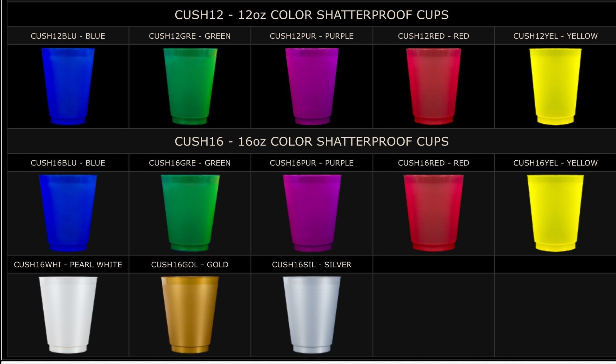Click the CUSH12BLU - BLUE label
Viewport: 616px width, 364px height.
[68, 36]
